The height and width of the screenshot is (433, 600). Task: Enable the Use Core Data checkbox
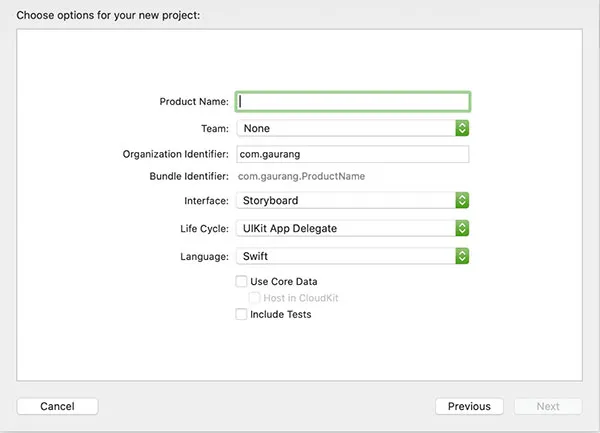coord(241,282)
